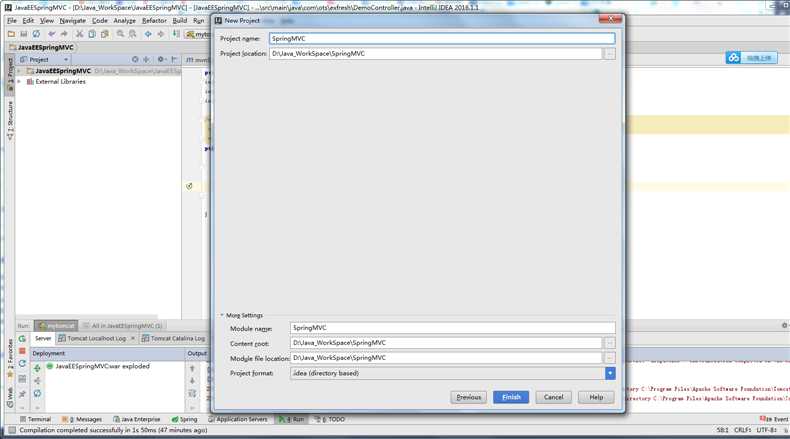790x439 pixels.
Task: Click the Project name field
Action: [x=442, y=38]
